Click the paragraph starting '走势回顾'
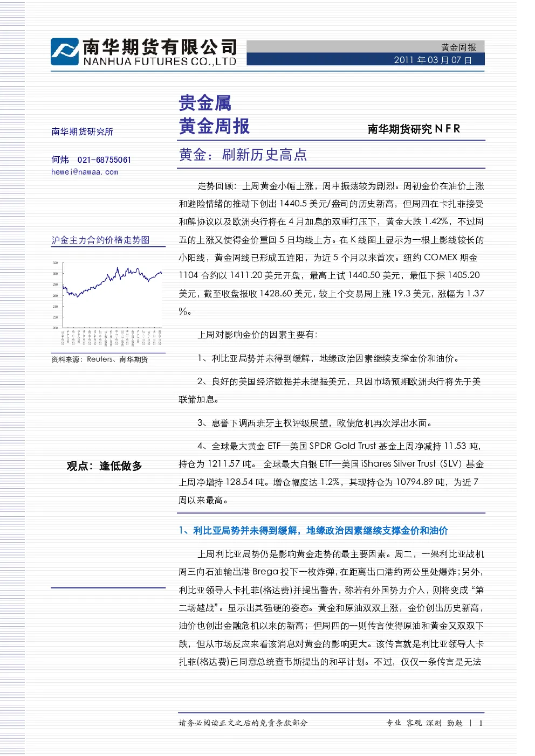The width and height of the screenshot is (535, 756). [332, 248]
